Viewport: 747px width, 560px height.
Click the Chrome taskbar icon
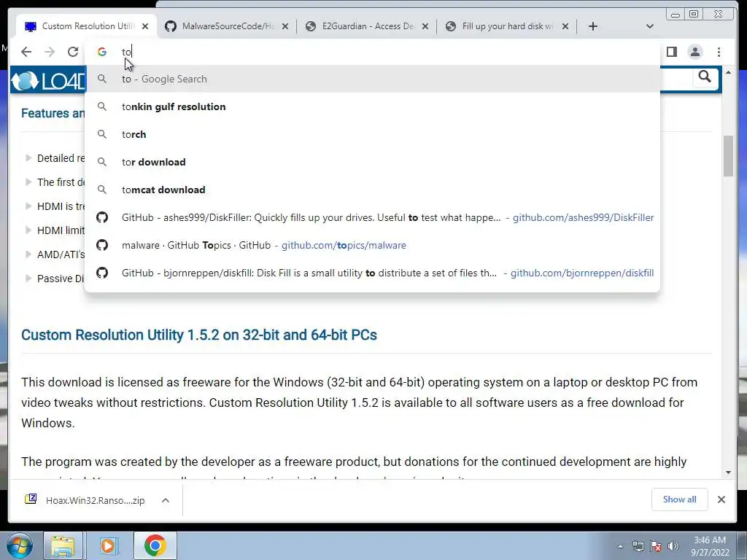point(155,545)
